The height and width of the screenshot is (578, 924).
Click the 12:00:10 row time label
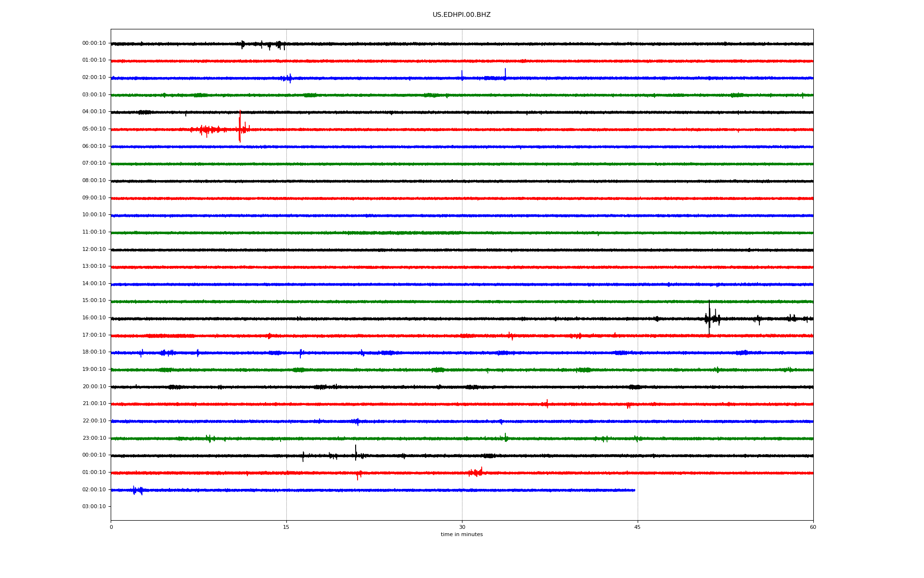[94, 250]
